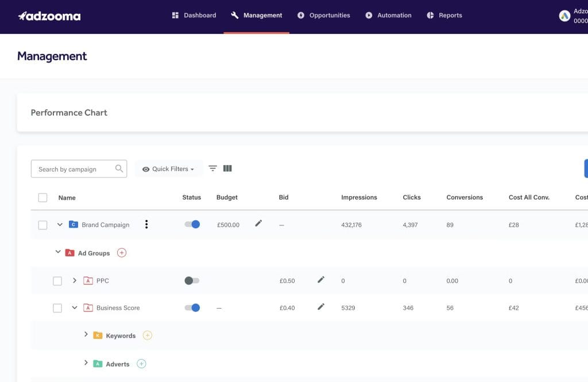Click the £0.40 bid value
The image size is (588, 382).
(287, 308)
